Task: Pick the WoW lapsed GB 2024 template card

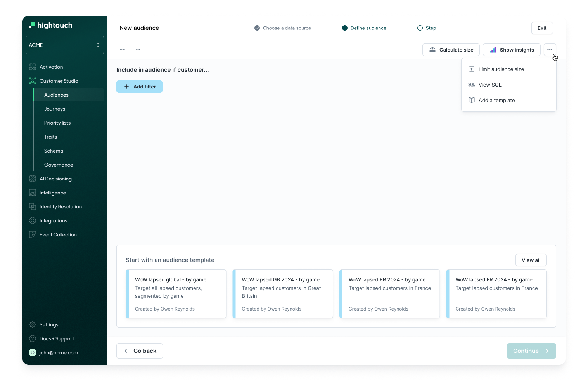Action: pyautogui.click(x=283, y=294)
